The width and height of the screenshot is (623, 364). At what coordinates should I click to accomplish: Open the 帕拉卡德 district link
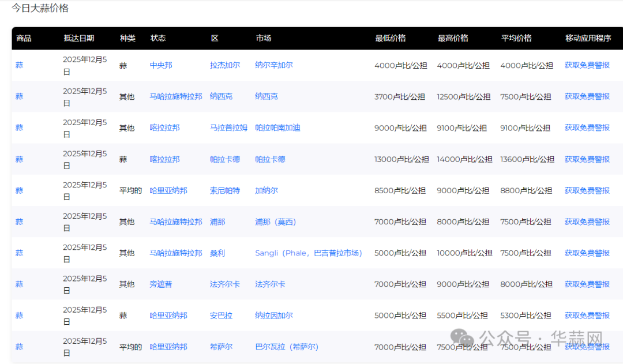[x=225, y=159]
